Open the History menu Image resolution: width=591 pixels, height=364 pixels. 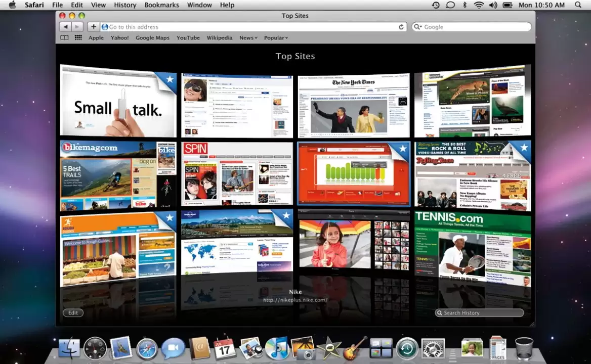pyautogui.click(x=125, y=5)
